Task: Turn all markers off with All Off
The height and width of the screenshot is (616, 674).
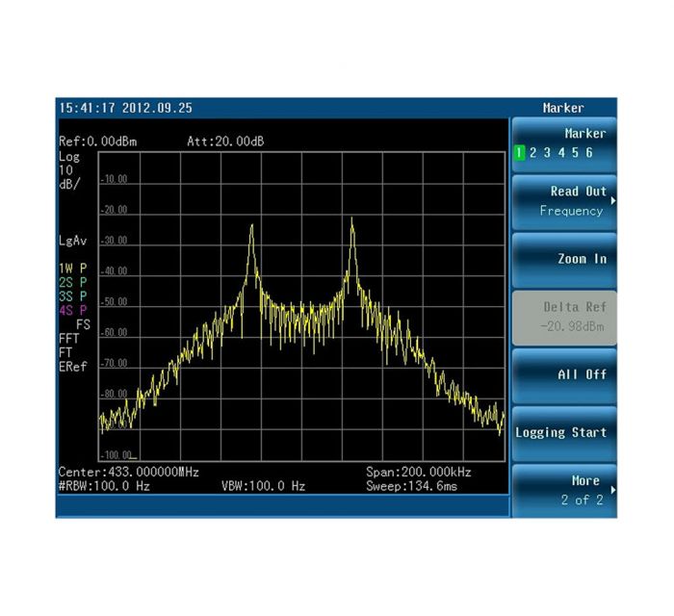Action: pyautogui.click(x=563, y=374)
